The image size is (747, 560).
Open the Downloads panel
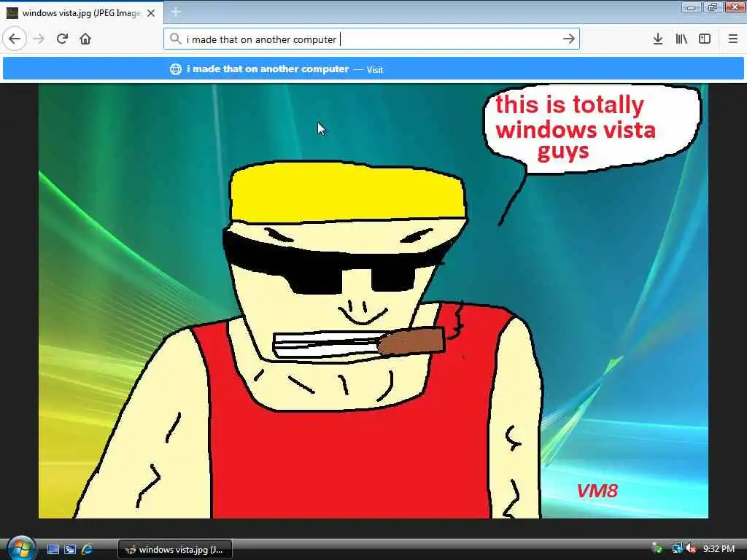(x=658, y=39)
